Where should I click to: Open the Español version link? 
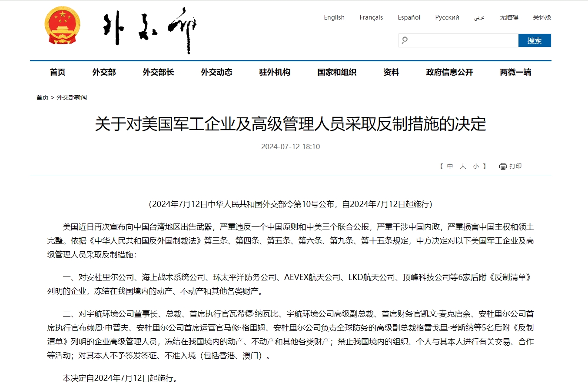coord(409,17)
